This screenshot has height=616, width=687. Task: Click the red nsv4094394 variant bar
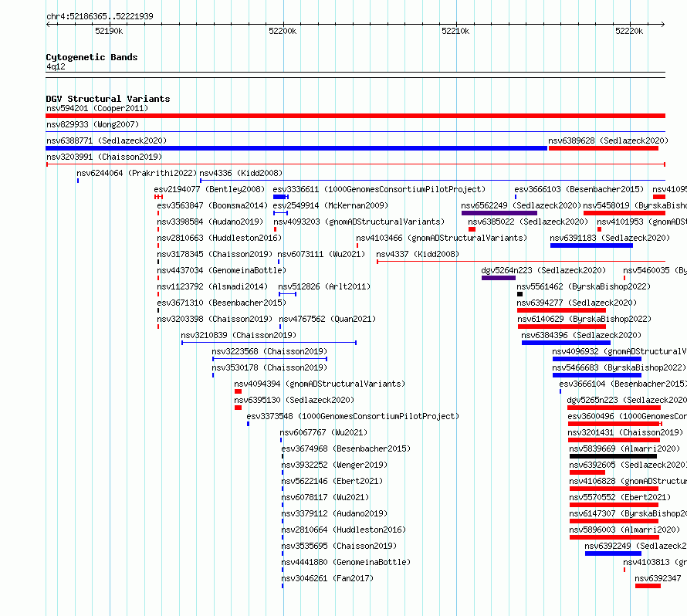click(x=238, y=391)
